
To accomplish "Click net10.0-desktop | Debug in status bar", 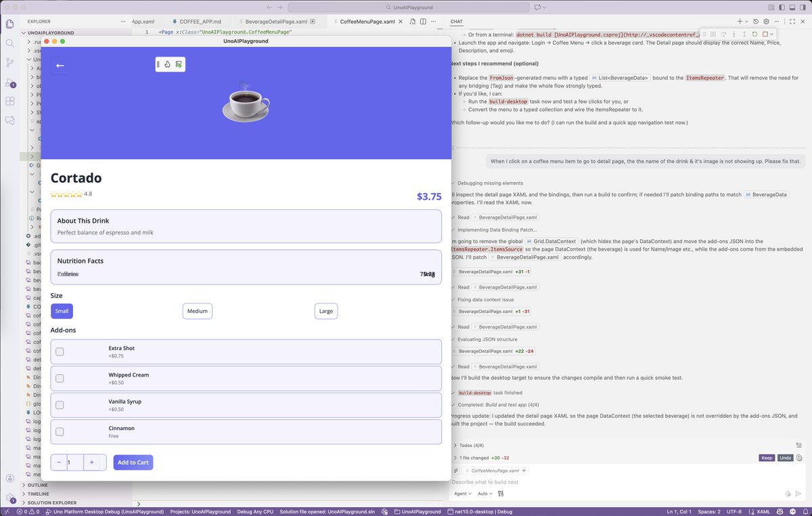I will (x=479, y=511).
